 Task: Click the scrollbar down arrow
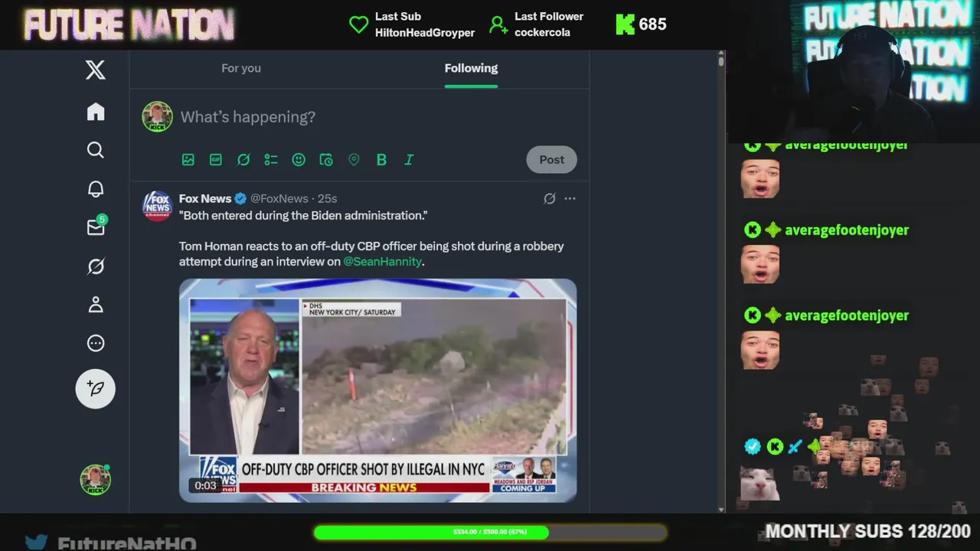[x=721, y=509]
